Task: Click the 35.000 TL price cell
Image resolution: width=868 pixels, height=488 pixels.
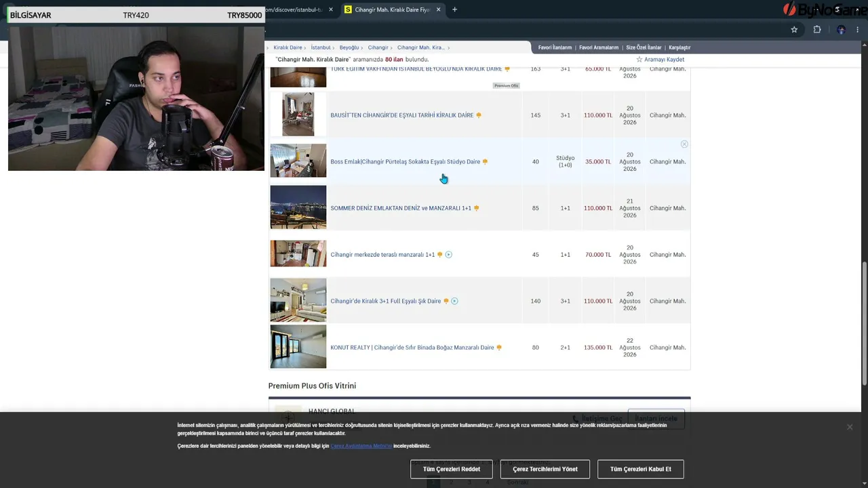Action: click(x=598, y=162)
